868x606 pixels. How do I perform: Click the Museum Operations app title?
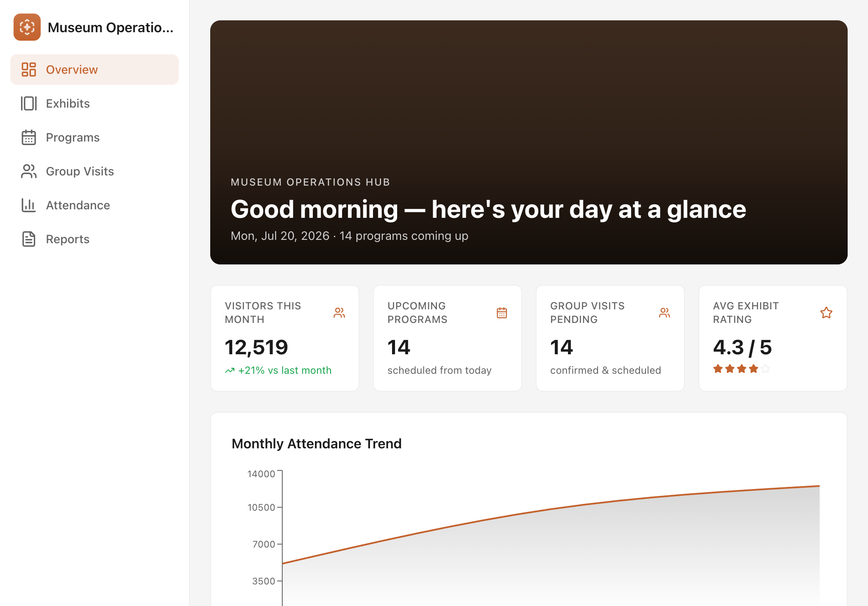(x=111, y=28)
